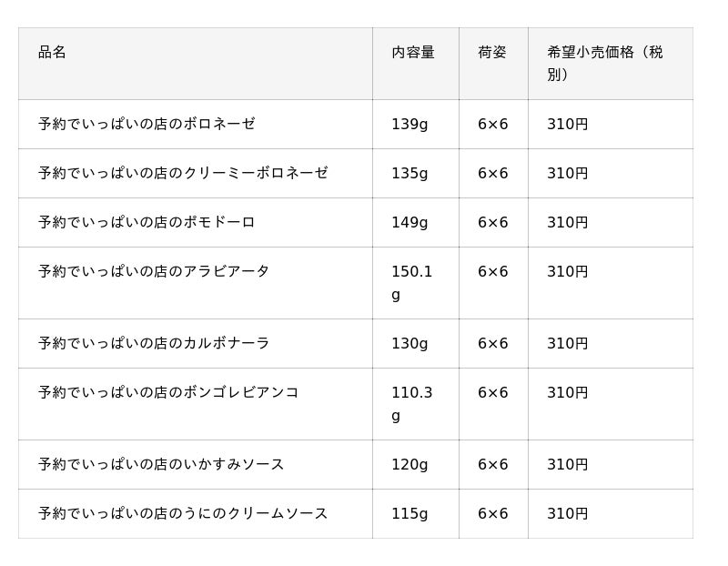The width and height of the screenshot is (728, 566).
Task: Click the 予約でいっぱいの店のポモドーロ cell
Action: (x=147, y=222)
